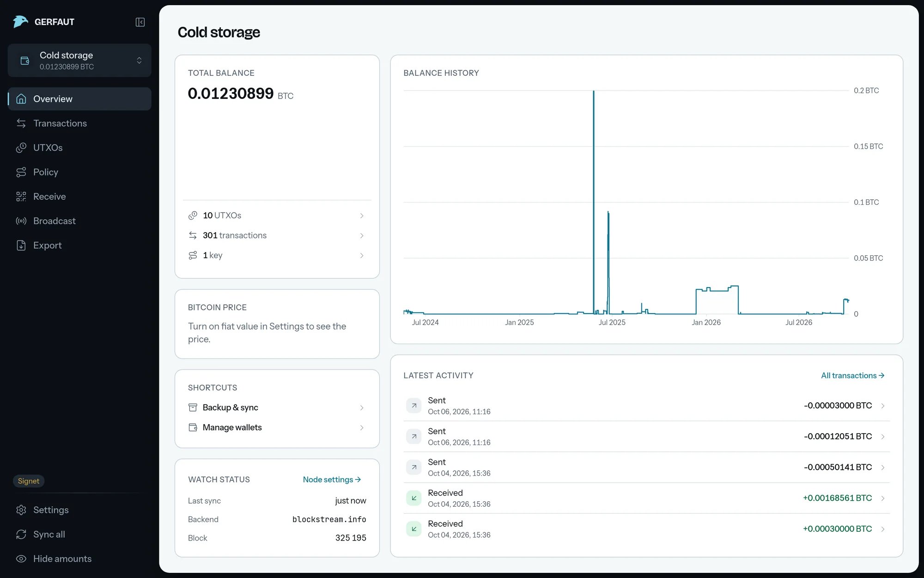Open the Backup & sync shortcut
The image size is (924, 578).
coord(277,407)
